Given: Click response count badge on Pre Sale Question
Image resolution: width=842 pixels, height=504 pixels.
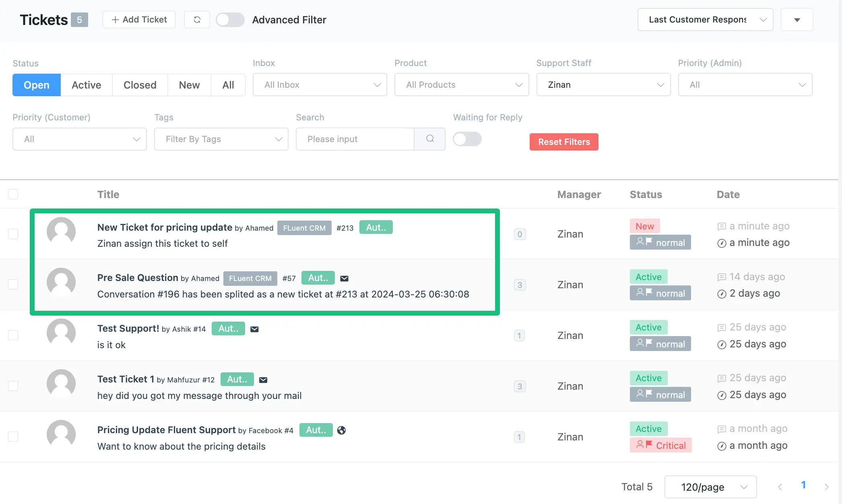Looking at the screenshot, I should pos(520,285).
